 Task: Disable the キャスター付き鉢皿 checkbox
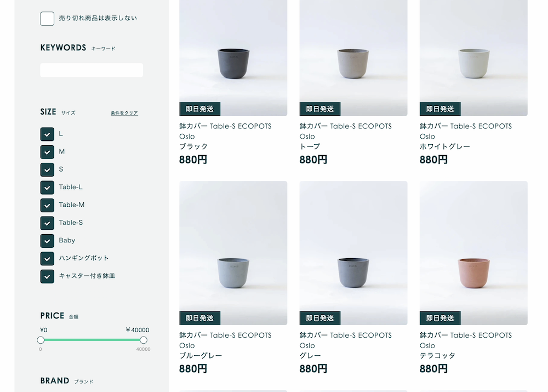pyautogui.click(x=47, y=276)
